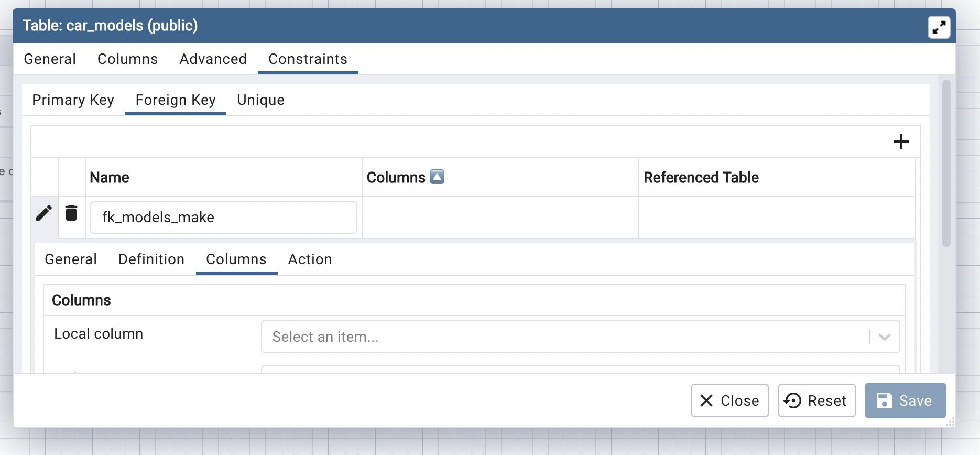Click the maximize dialog icon

939,27
